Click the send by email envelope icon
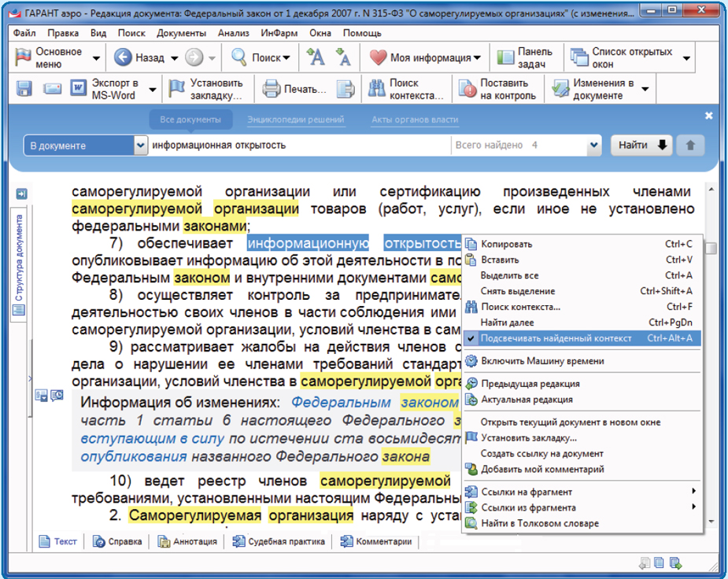Viewport: 728px width, 579px height. [52, 89]
